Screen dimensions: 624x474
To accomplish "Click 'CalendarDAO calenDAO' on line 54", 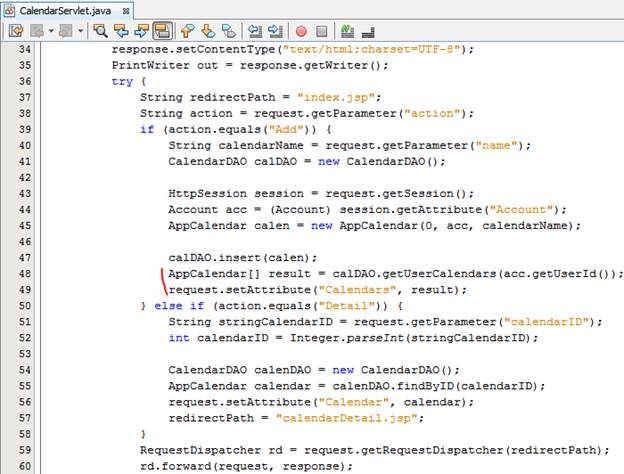I will (x=240, y=370).
